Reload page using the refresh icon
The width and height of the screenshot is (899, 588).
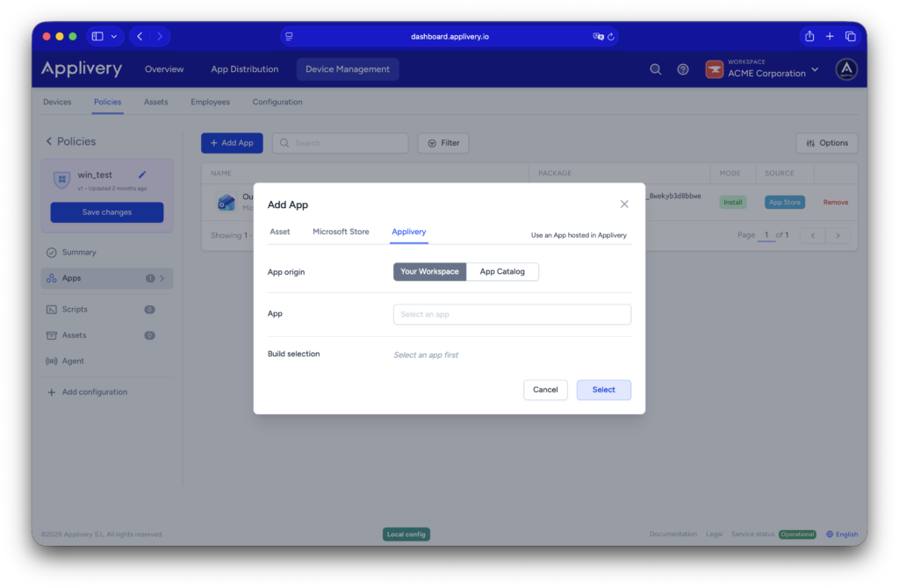[611, 37]
